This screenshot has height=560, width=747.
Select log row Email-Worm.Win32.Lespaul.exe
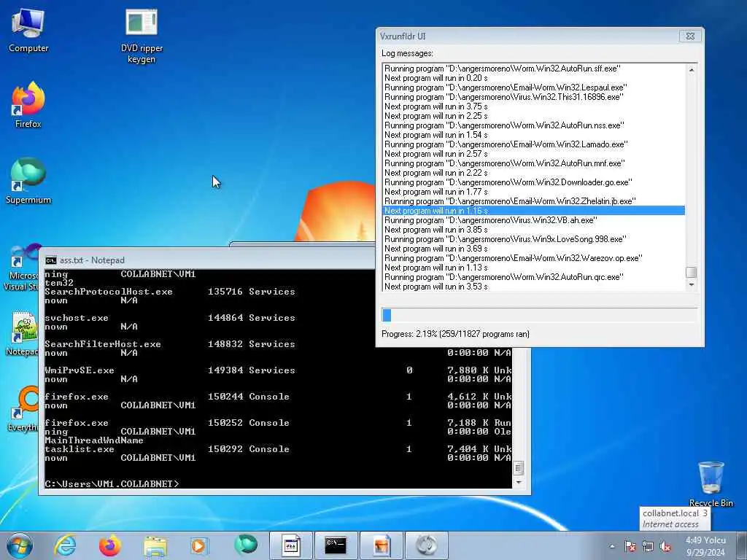(534, 87)
